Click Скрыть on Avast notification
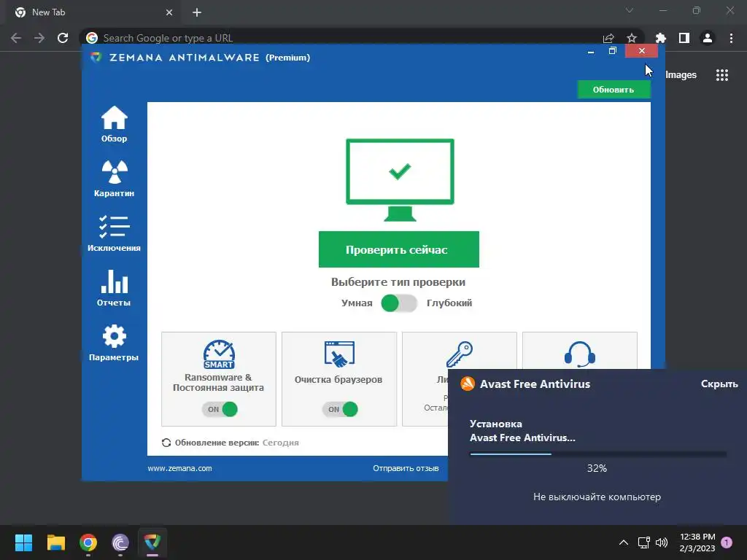 pos(719,384)
